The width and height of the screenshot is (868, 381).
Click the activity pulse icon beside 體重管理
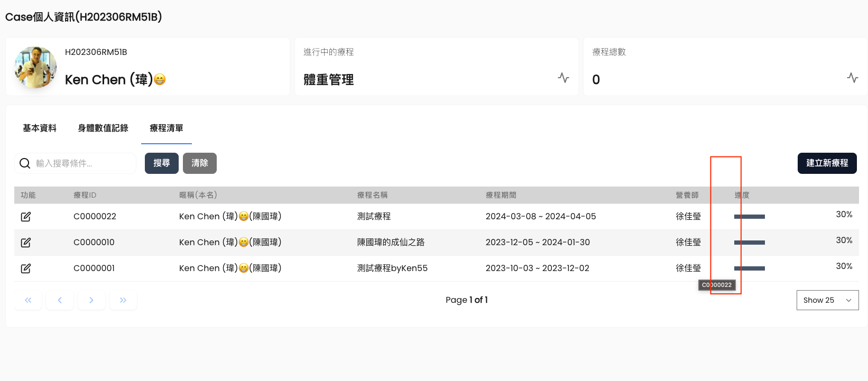click(x=564, y=78)
